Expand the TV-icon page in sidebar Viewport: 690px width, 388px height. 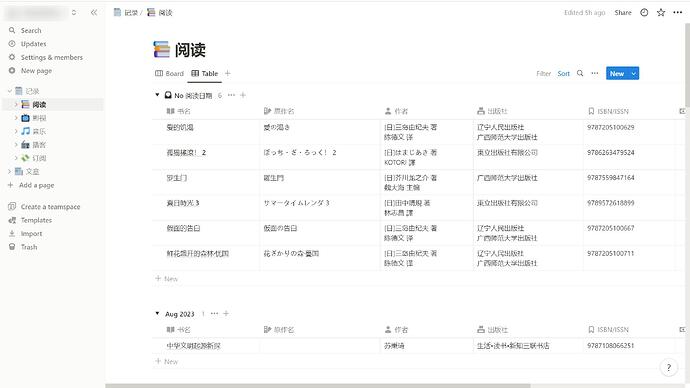[x=16, y=118]
